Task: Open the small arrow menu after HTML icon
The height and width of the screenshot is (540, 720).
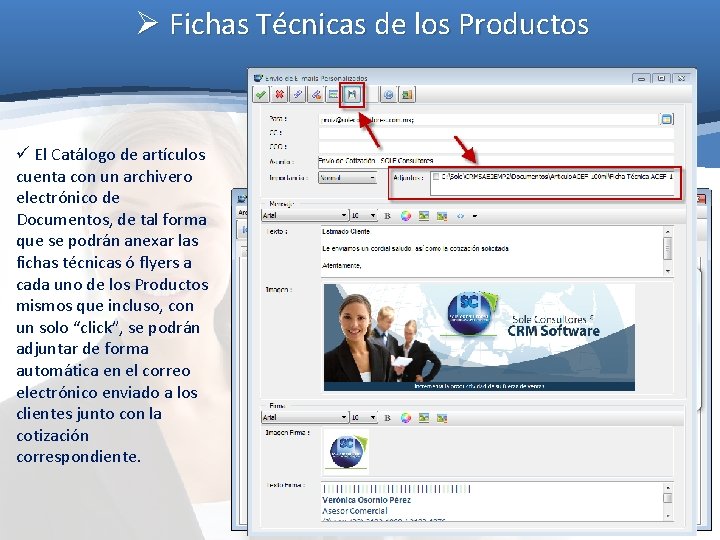Action: click(475, 216)
